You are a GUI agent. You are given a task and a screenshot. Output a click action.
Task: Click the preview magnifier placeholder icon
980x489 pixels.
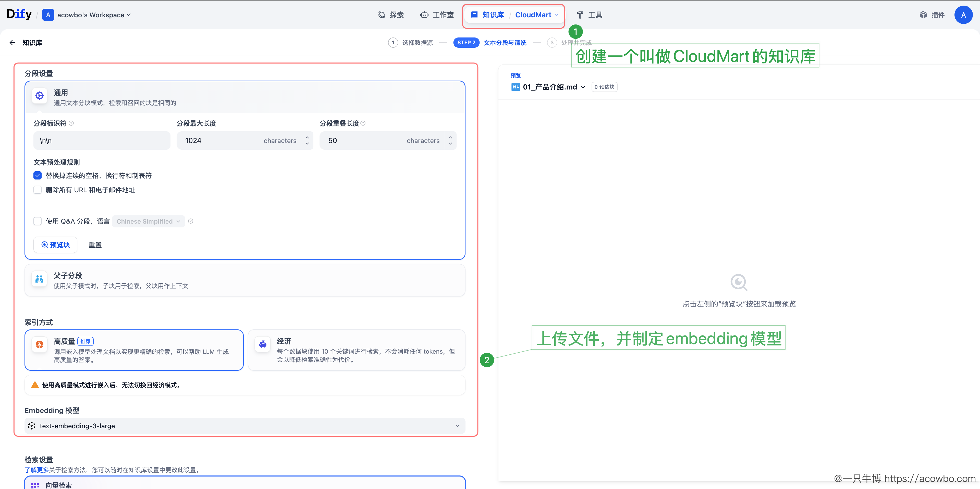pyautogui.click(x=738, y=282)
